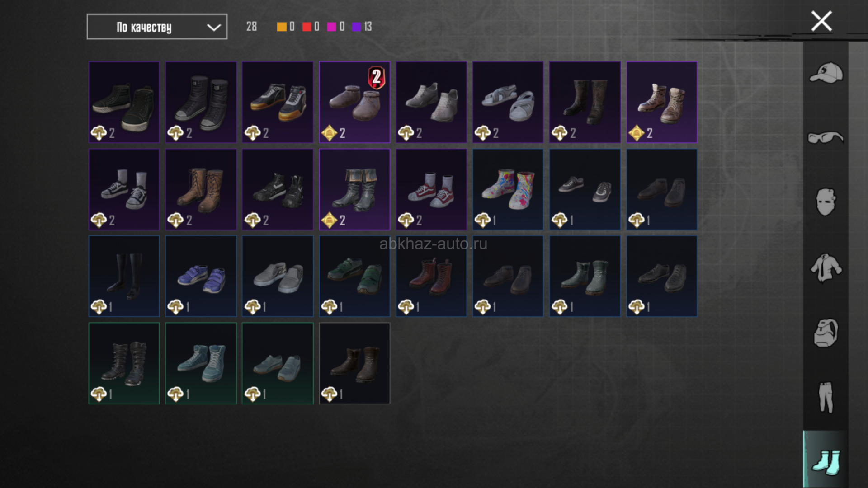
Task: Select the tall brown lace-up boots
Action: (x=201, y=189)
